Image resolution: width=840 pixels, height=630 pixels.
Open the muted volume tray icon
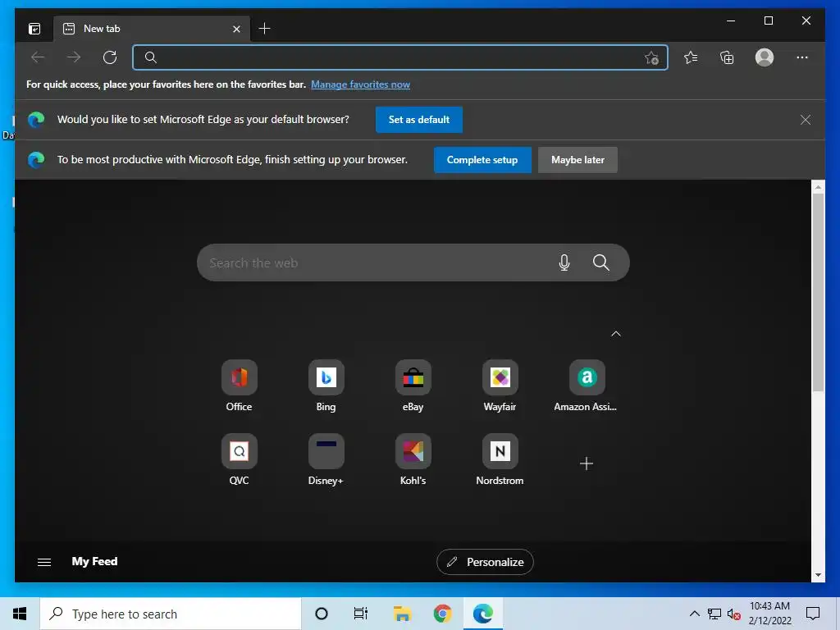(734, 614)
